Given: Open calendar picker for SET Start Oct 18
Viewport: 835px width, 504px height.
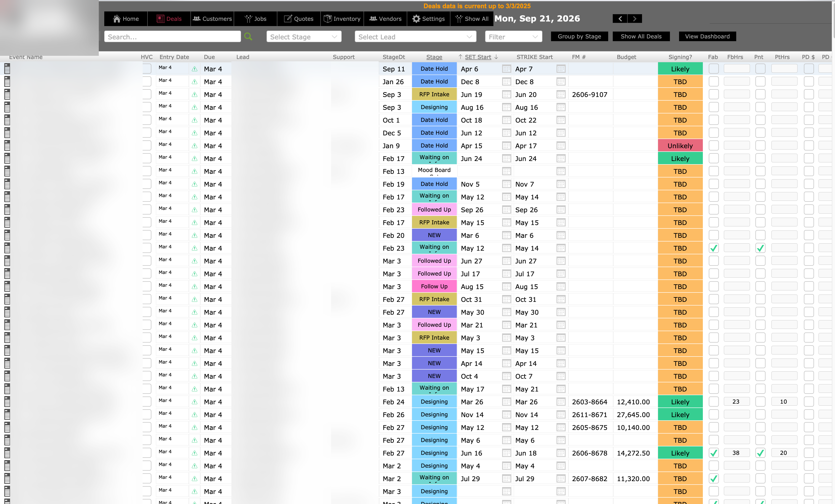Looking at the screenshot, I should pos(506,120).
